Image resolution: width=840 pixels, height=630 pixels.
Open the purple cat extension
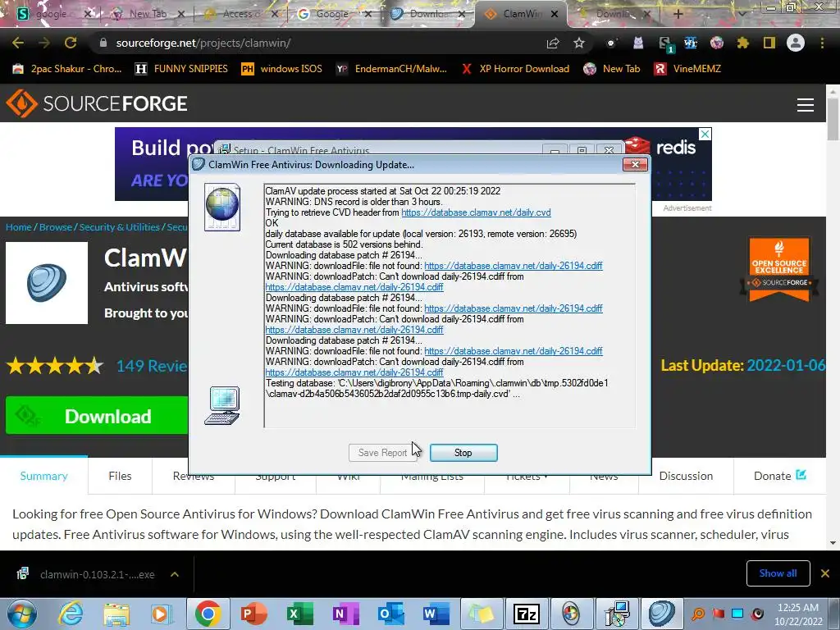click(638, 43)
